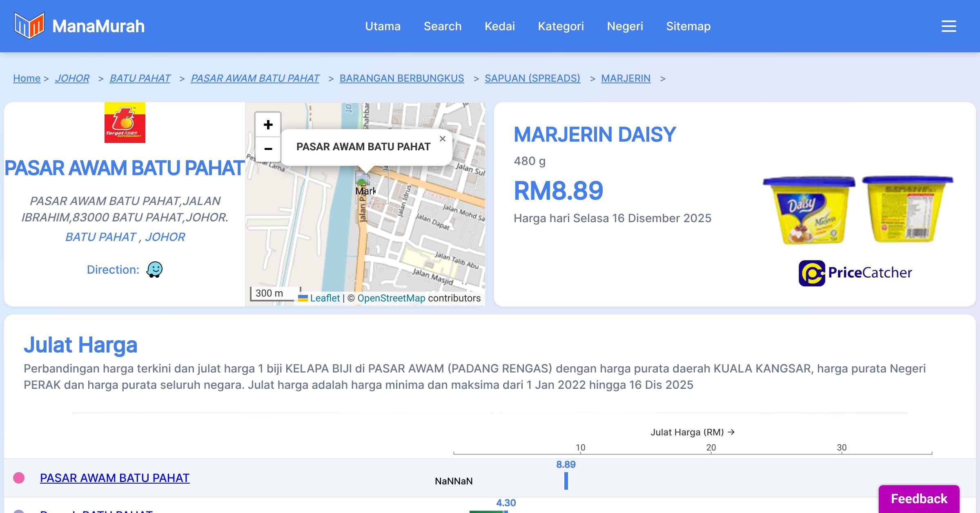Open the hamburger menu icon
The width and height of the screenshot is (980, 513).
tap(949, 26)
